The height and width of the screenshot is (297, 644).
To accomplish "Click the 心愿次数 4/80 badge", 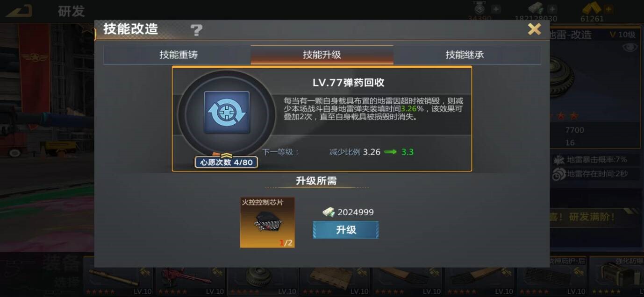I will (226, 163).
